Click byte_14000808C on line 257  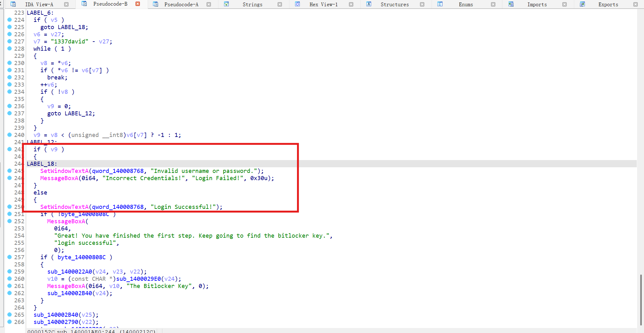click(81, 257)
